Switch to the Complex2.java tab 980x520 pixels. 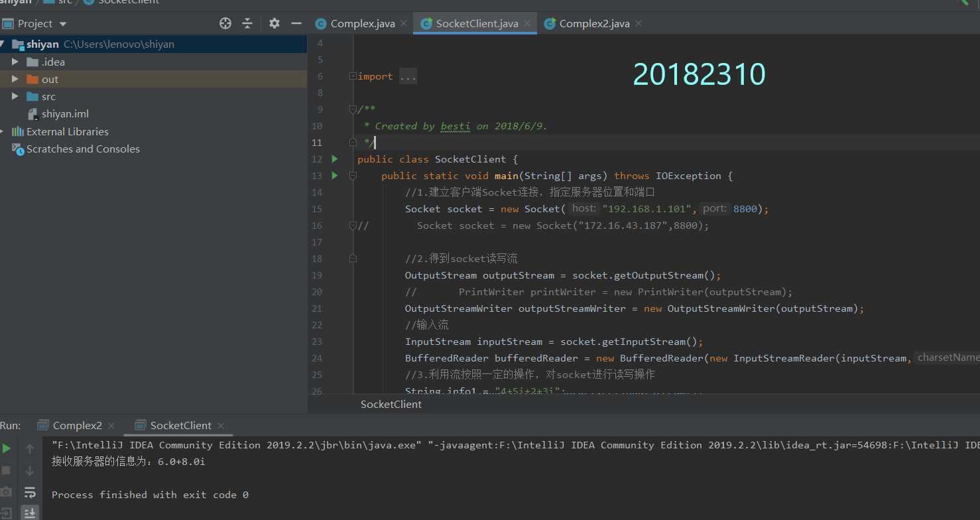594,23
